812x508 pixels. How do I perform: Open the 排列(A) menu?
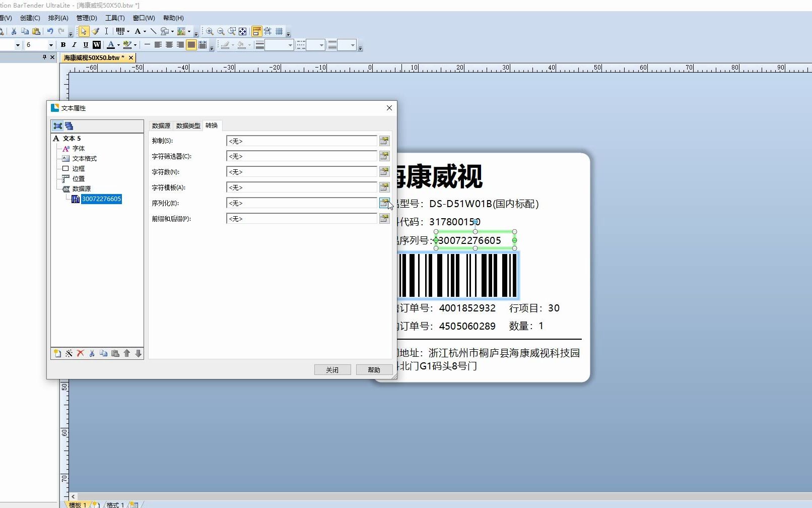pos(58,18)
